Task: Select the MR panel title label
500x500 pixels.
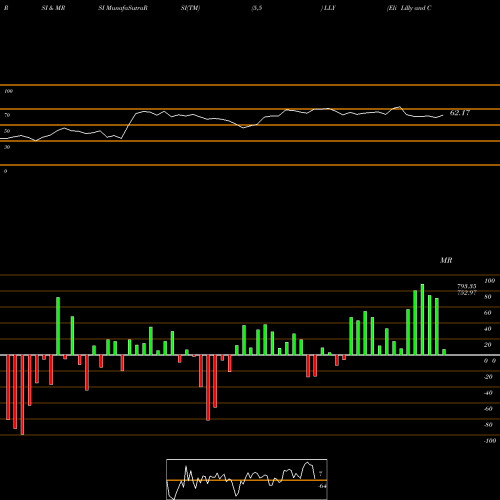Action: click(x=446, y=260)
